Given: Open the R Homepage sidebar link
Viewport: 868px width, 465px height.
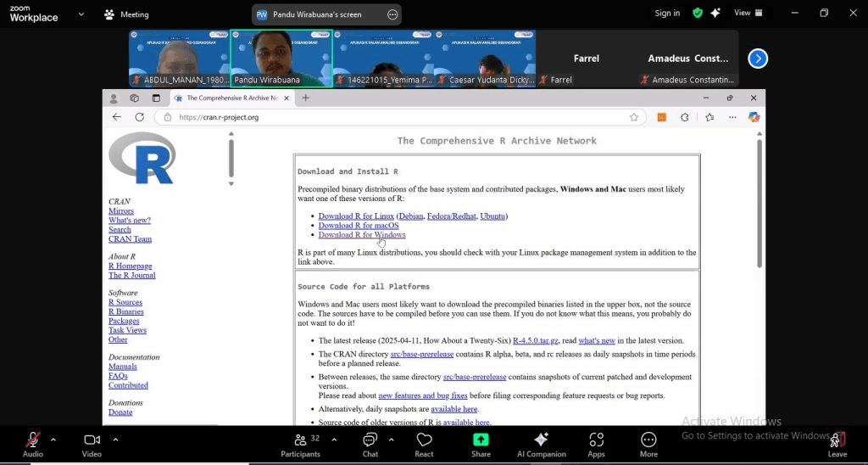Looking at the screenshot, I should (x=130, y=266).
